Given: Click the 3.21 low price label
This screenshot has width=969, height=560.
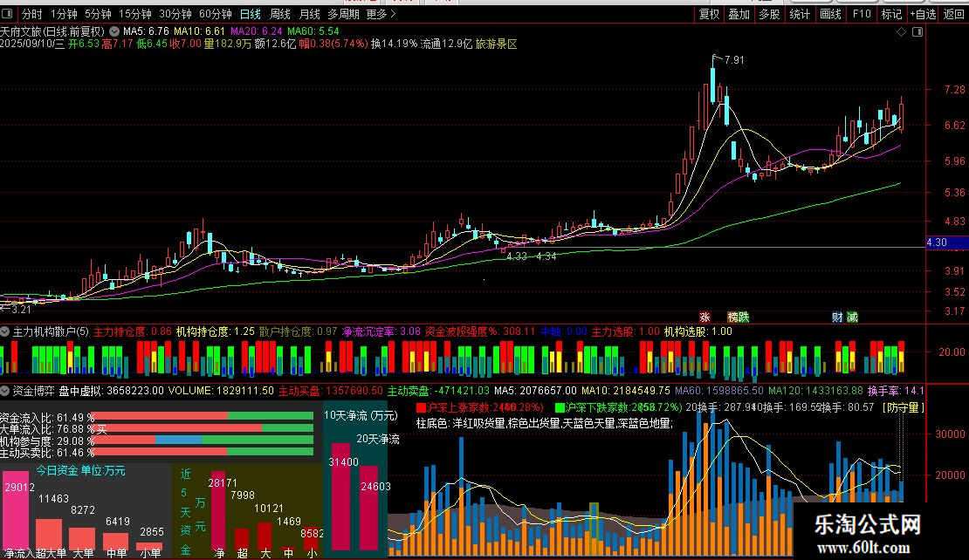Looking at the screenshot, I should click(x=20, y=309).
